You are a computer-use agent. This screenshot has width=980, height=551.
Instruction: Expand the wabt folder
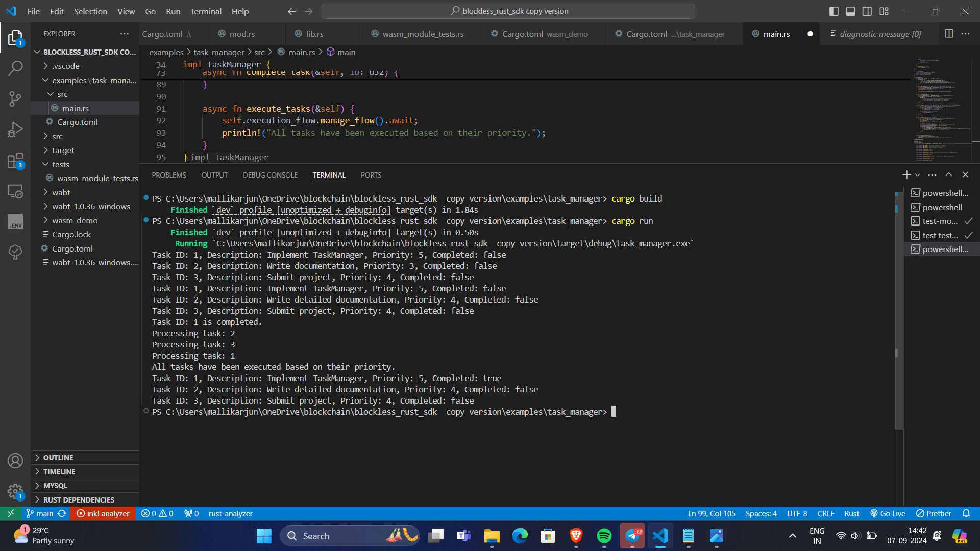85,192
